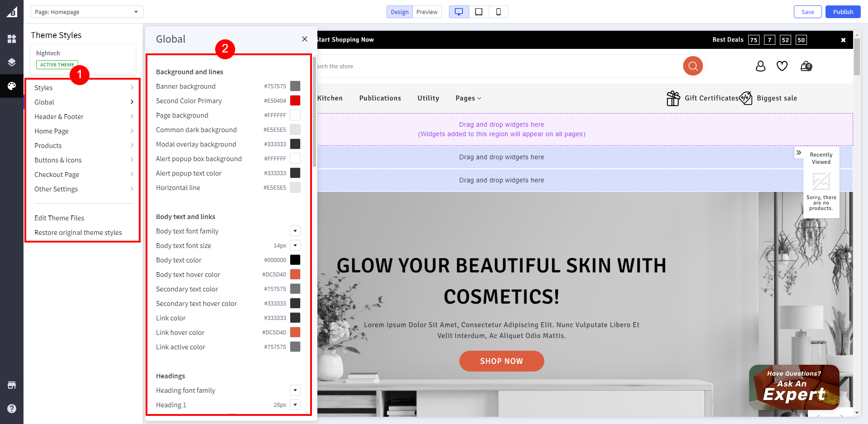The width and height of the screenshot is (868, 424).
Task: Click the storefront icon in left sidebar
Action: 12,385
